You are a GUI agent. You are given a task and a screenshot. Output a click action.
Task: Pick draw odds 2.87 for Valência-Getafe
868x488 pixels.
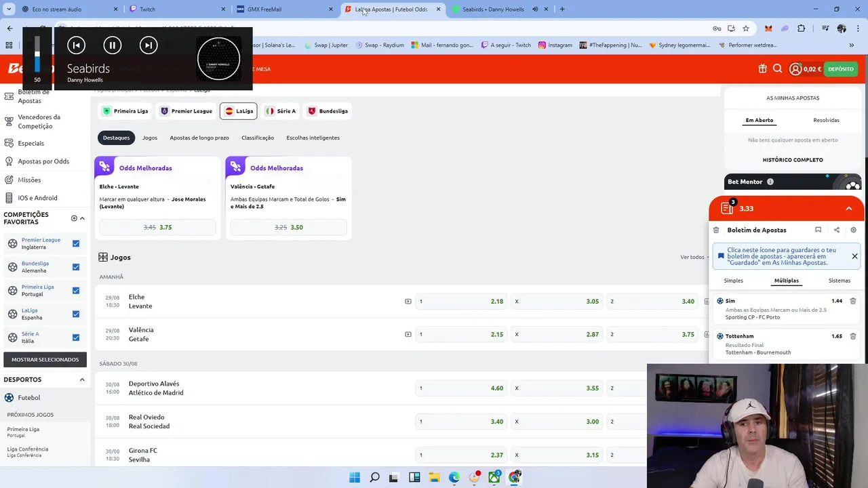coord(556,334)
